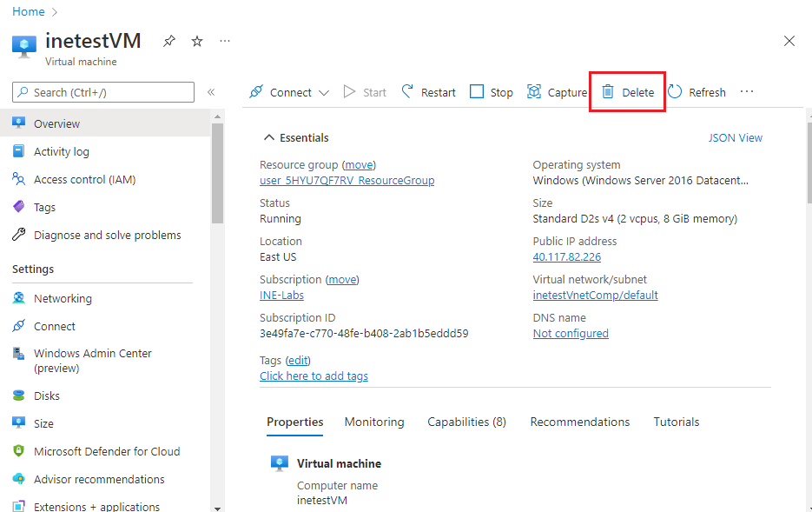
Task: Click the sidebar search box
Action: [103, 92]
